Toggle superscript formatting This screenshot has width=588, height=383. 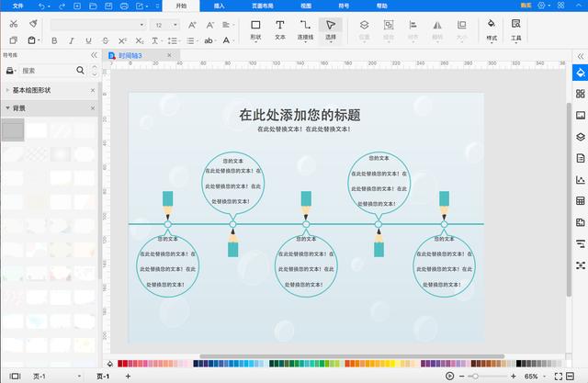(122, 40)
